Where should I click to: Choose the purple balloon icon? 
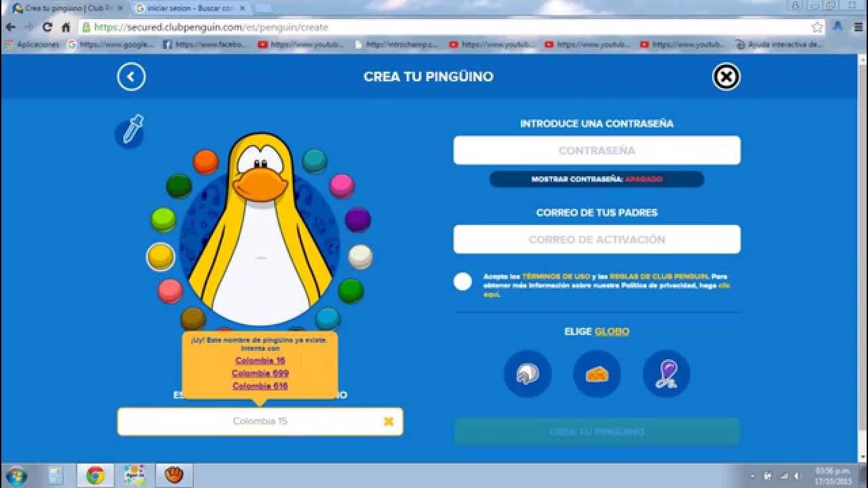tap(667, 373)
